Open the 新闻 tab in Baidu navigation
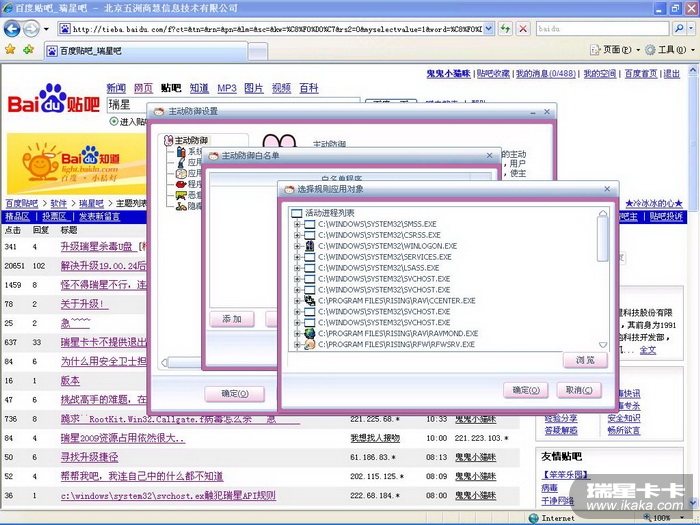 [x=116, y=88]
